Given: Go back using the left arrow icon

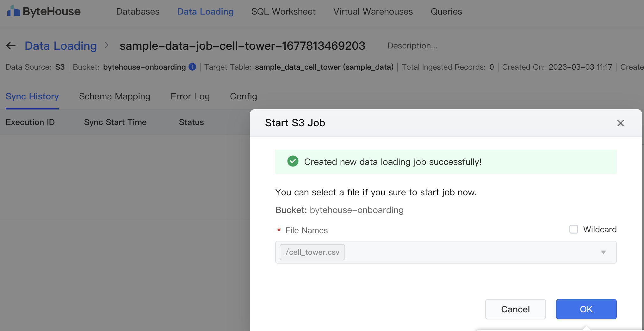Looking at the screenshot, I should click(x=11, y=46).
